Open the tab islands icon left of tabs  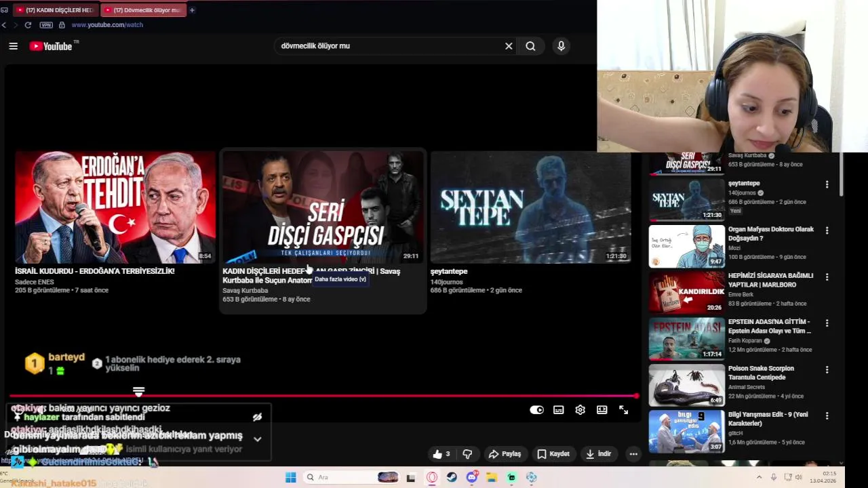pos(5,10)
